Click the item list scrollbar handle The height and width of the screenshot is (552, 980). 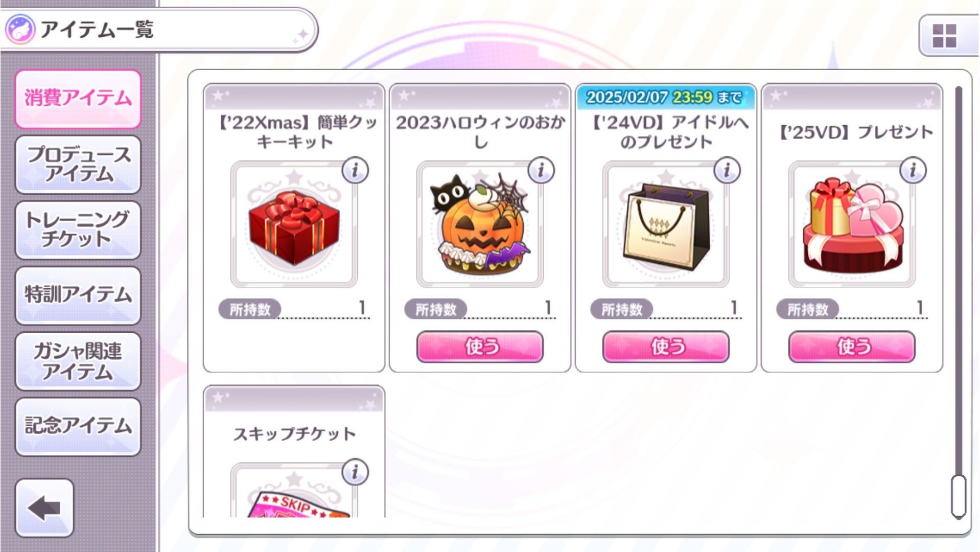pos(959,497)
